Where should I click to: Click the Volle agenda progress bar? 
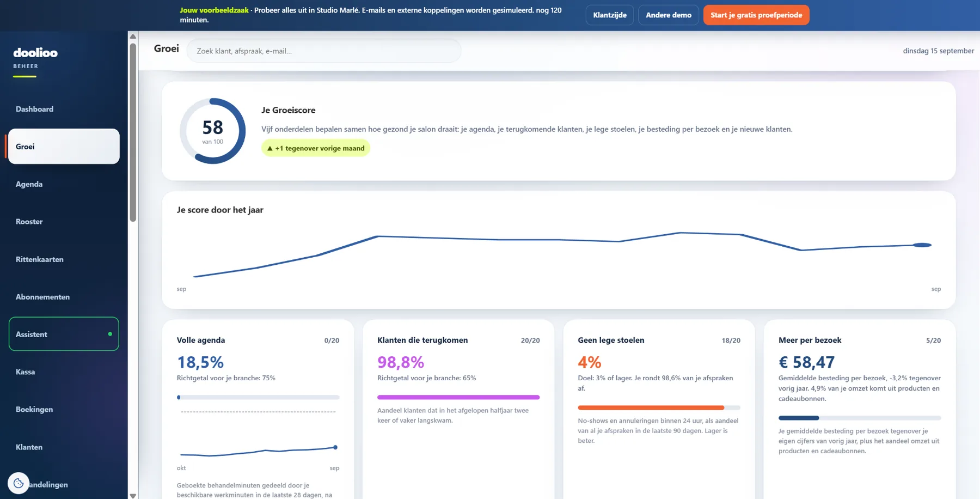point(258,397)
